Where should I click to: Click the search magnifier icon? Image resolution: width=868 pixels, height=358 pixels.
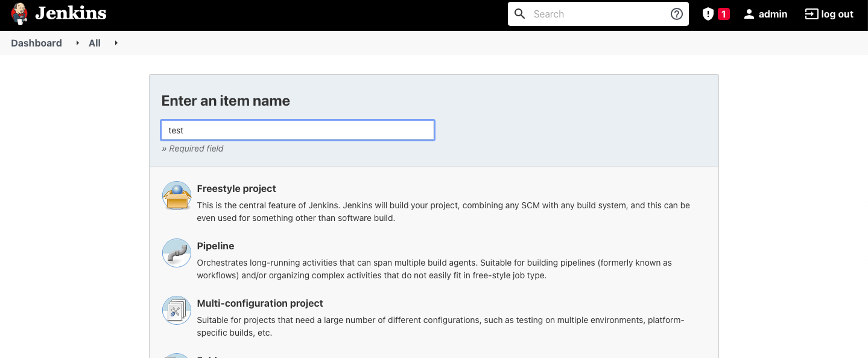[519, 13]
